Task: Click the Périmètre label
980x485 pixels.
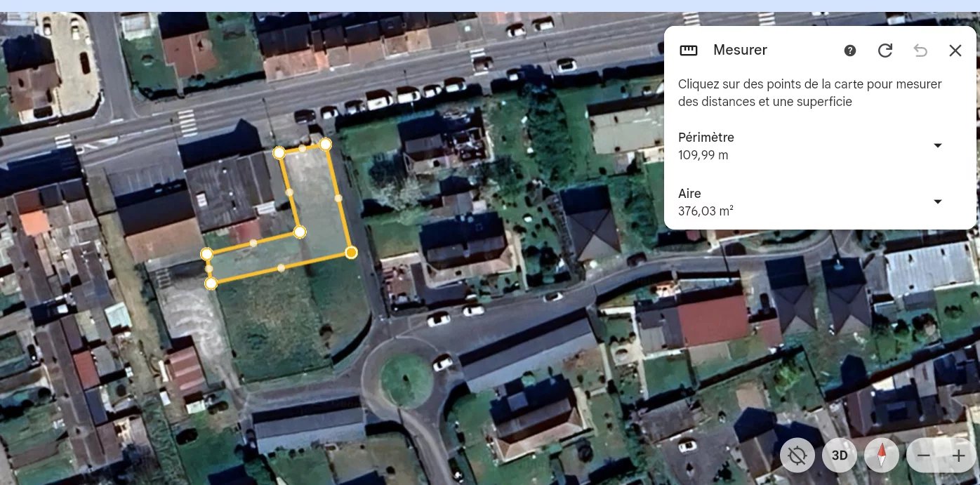Action: click(x=706, y=138)
